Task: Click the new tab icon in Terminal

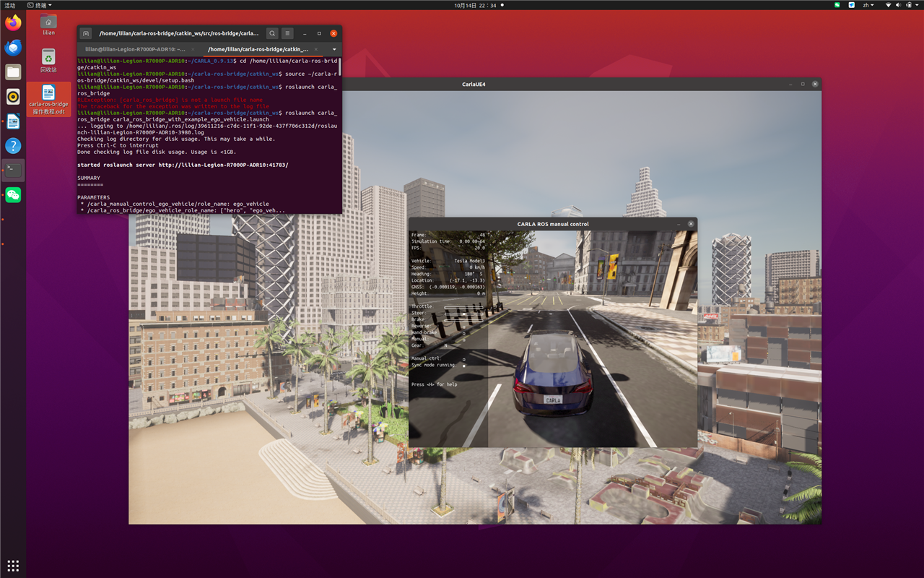Action: click(85, 33)
